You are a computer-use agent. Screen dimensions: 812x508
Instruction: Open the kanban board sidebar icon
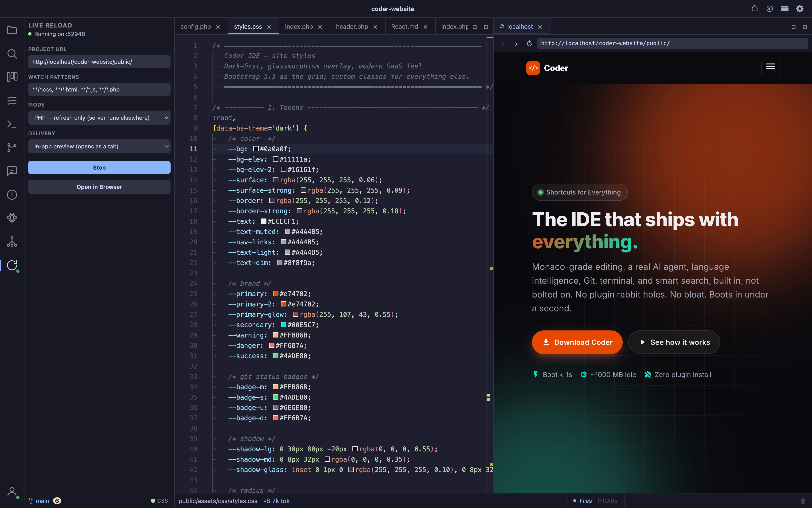point(12,77)
